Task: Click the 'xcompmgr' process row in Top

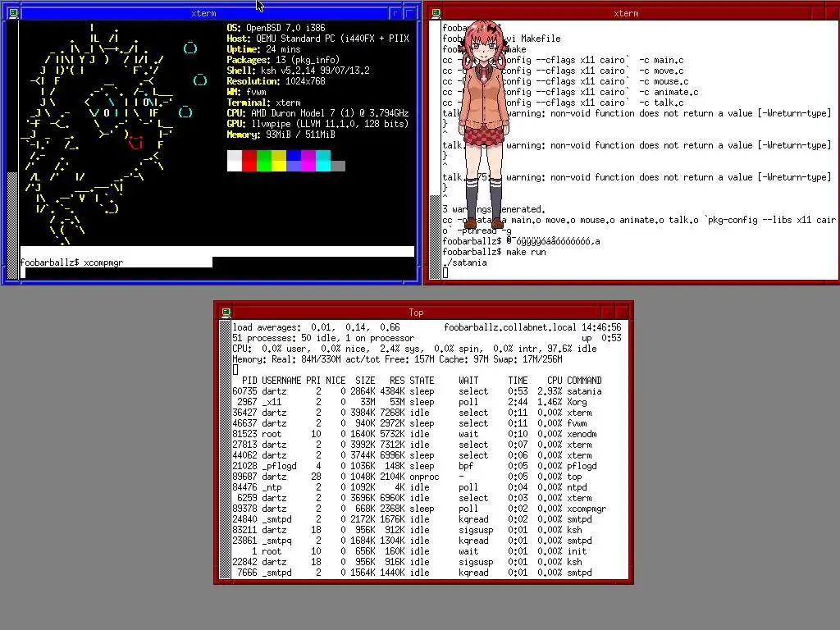Action: tap(419, 509)
